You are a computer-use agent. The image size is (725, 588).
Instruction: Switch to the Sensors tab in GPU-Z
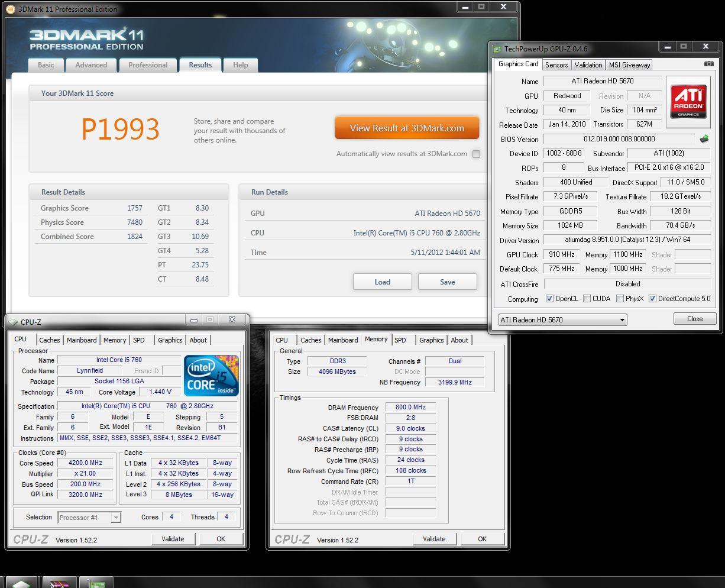click(556, 65)
